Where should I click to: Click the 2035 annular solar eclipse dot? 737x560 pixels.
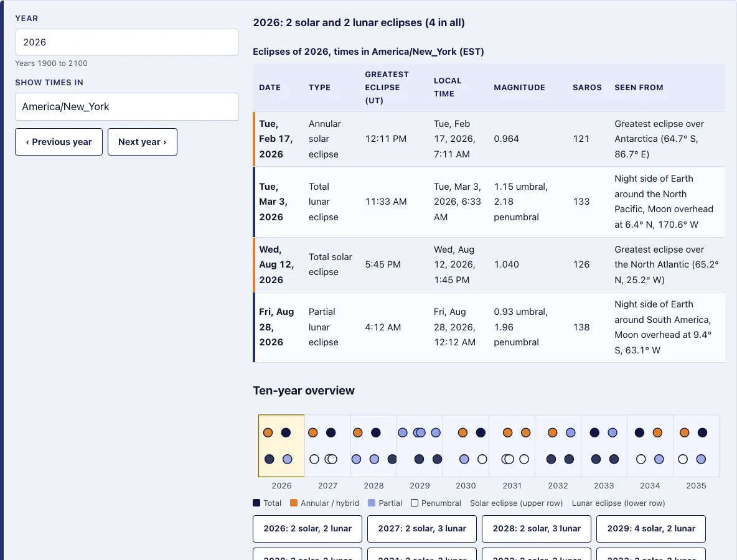(x=684, y=432)
